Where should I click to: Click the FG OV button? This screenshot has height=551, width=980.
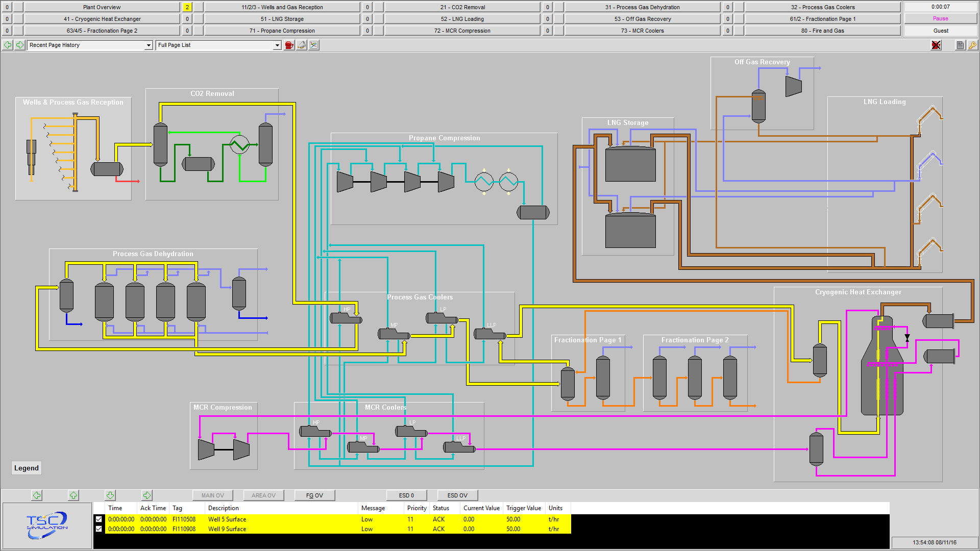click(314, 495)
